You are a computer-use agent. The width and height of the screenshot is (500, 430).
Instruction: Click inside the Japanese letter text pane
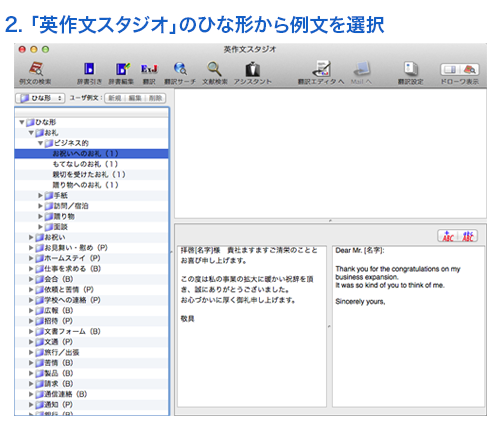(x=252, y=326)
